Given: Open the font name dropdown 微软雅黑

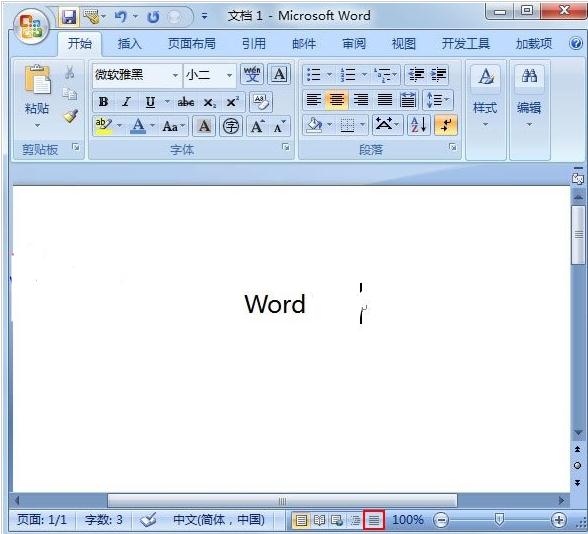Looking at the screenshot, I should tap(175, 75).
